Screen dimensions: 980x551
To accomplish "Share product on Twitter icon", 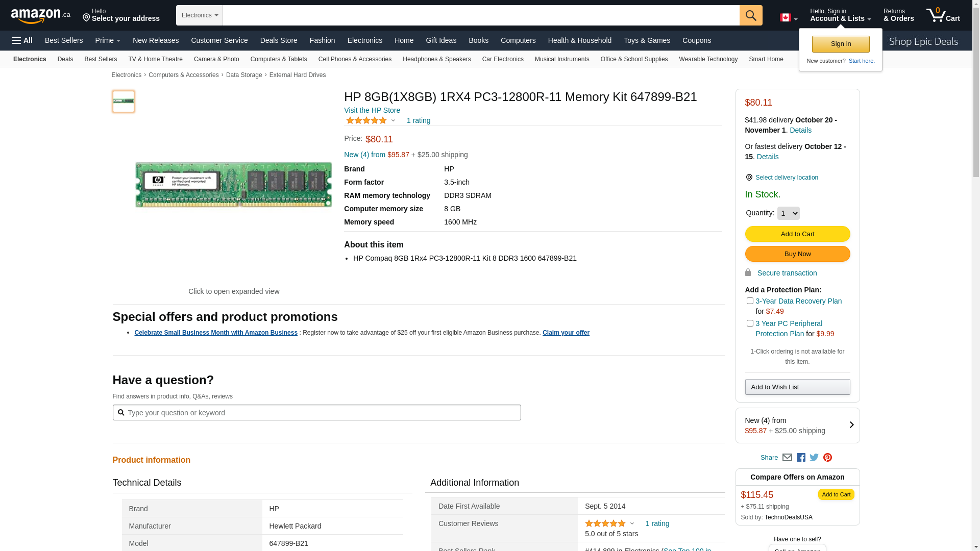I will [814, 458].
